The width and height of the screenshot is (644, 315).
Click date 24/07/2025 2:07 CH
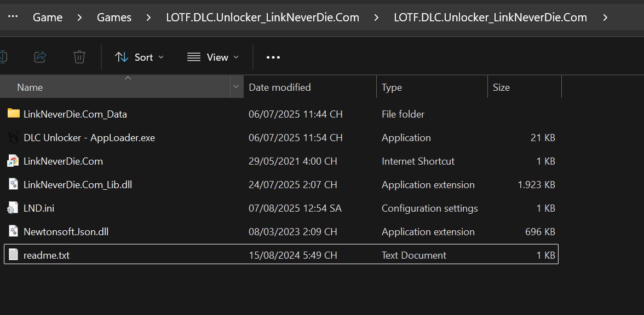[x=293, y=185]
